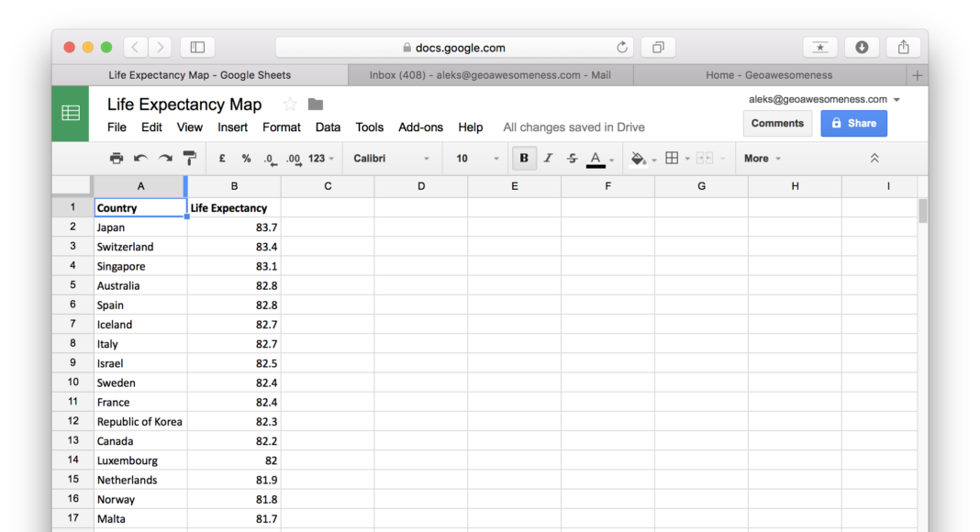
Task: Toggle italic formatting
Action: [x=548, y=159]
